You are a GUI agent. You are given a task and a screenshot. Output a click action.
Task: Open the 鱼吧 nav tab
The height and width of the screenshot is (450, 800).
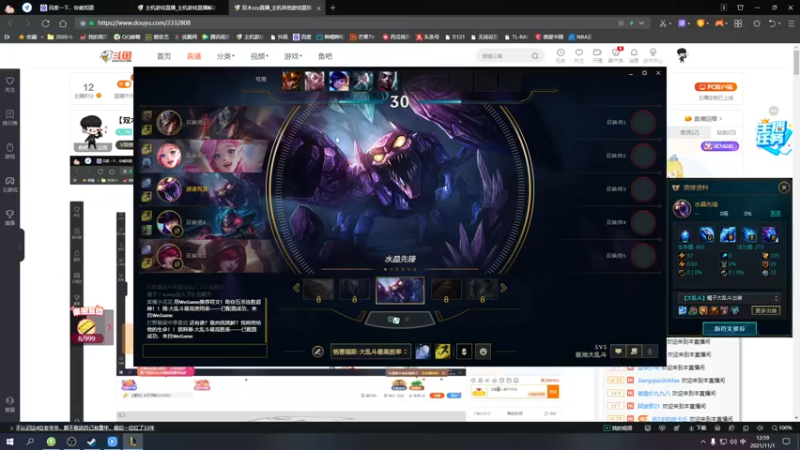[x=325, y=56]
